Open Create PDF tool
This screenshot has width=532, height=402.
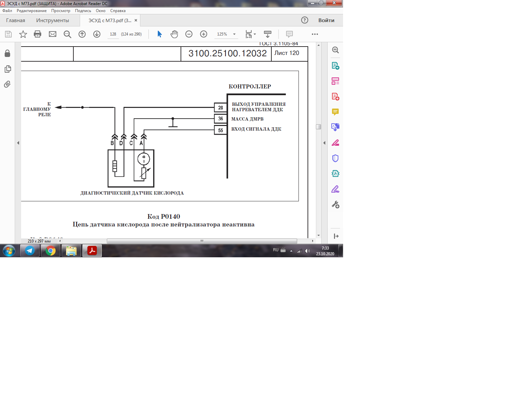[x=335, y=96]
